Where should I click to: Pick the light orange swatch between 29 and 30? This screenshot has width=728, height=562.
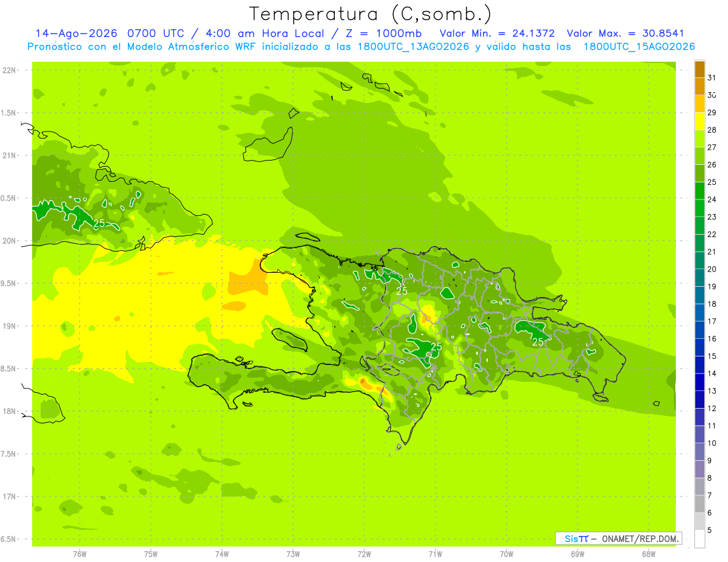pyautogui.click(x=699, y=104)
